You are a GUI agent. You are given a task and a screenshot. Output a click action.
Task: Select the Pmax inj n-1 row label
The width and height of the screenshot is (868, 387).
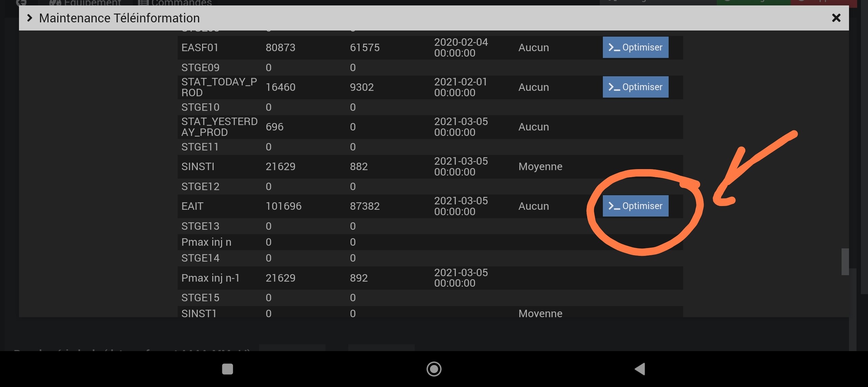[210, 278]
